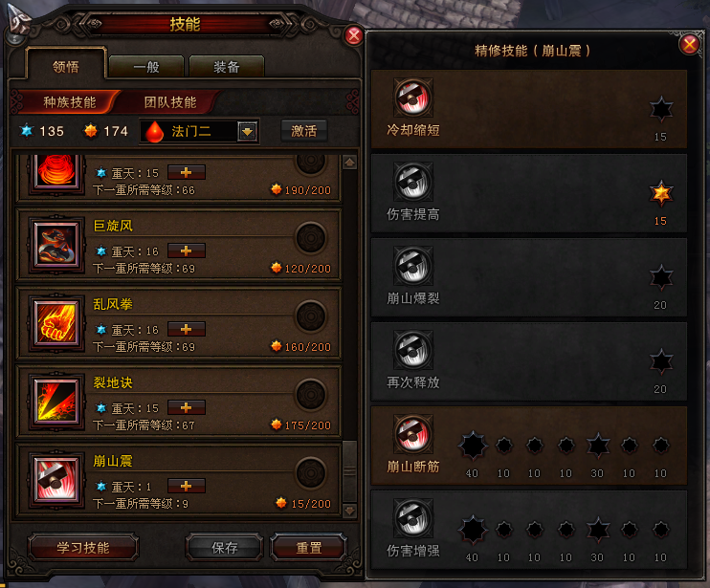Activate the 冷却缩短 star costing 15
Screen dimensions: 710x588
click(661, 109)
